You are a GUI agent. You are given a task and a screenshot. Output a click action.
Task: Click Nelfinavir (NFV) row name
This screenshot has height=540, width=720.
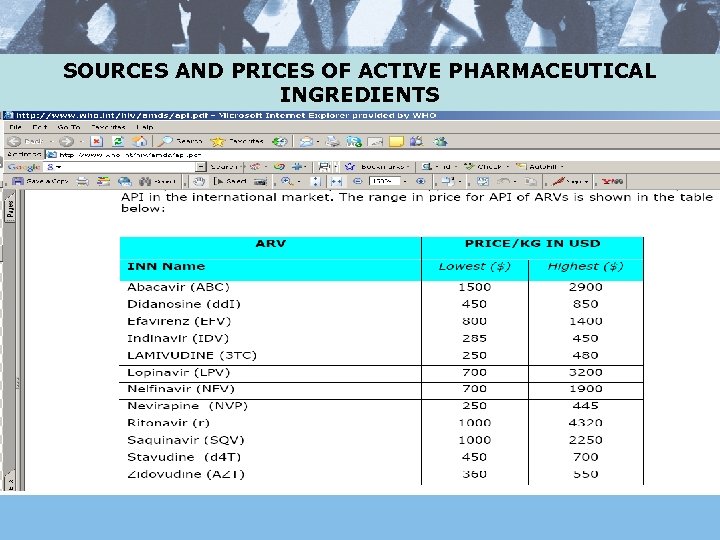181,389
